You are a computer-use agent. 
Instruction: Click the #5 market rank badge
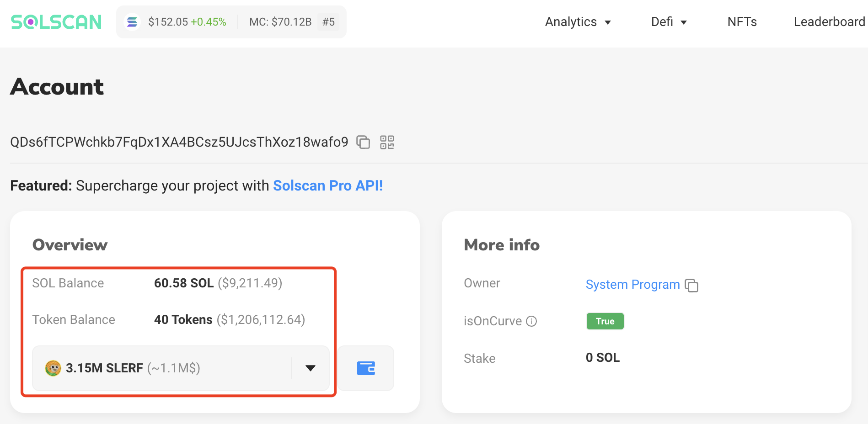click(x=328, y=22)
